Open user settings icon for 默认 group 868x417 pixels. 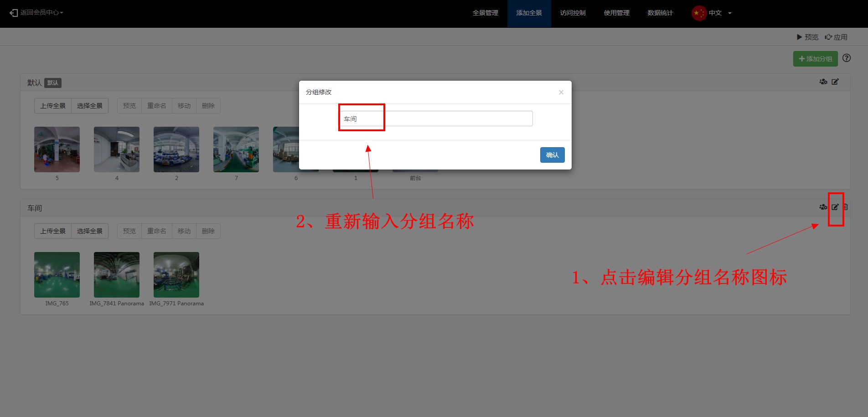tap(823, 82)
